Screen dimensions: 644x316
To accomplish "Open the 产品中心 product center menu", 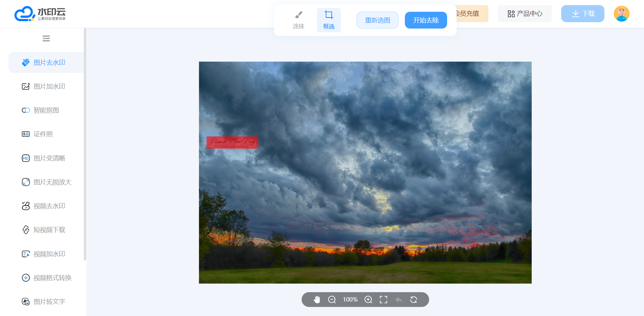I will [525, 14].
